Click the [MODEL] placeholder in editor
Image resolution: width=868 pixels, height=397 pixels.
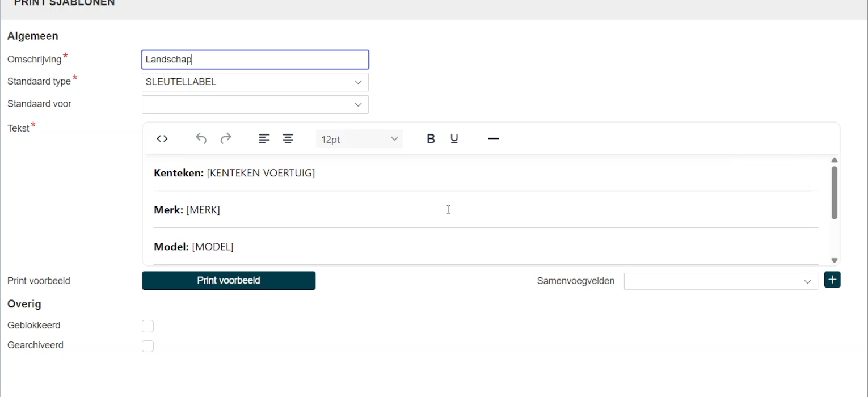pos(213,247)
